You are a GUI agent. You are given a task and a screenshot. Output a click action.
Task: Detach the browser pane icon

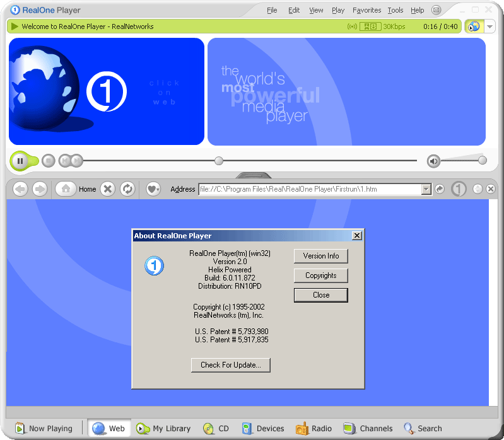478,189
